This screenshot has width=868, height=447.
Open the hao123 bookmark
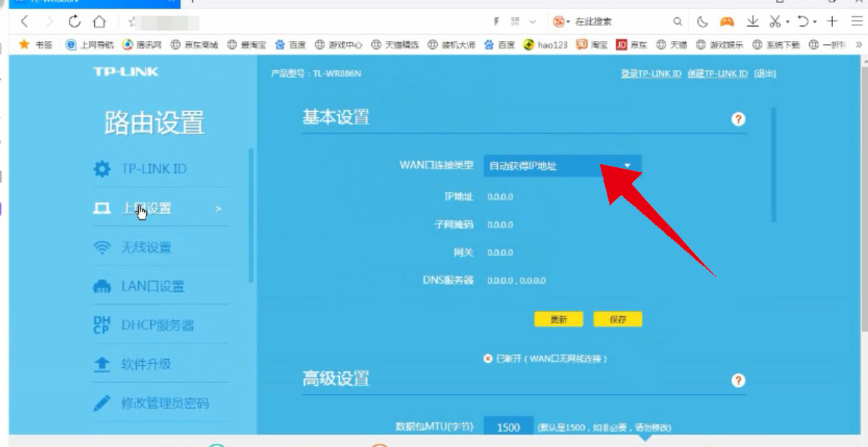[x=546, y=45]
